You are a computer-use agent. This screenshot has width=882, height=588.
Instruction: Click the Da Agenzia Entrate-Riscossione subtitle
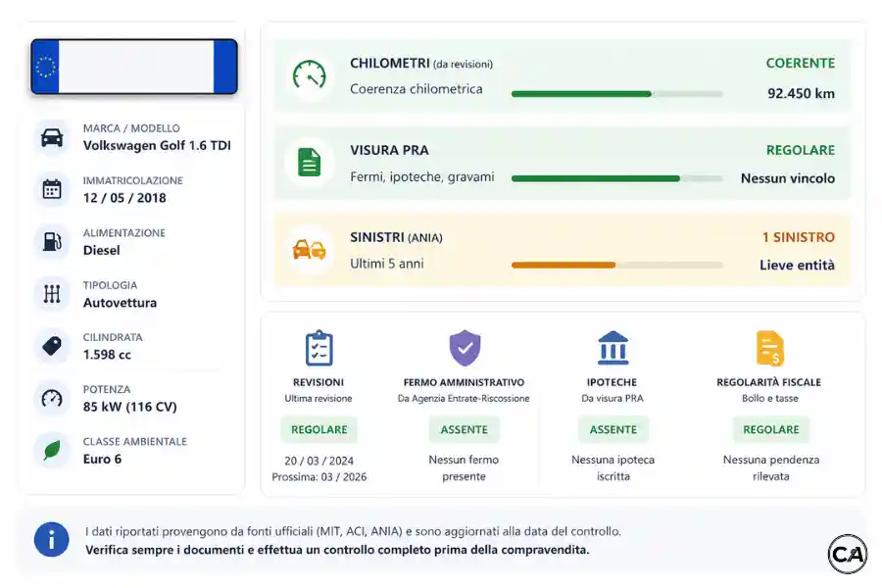pos(464,399)
